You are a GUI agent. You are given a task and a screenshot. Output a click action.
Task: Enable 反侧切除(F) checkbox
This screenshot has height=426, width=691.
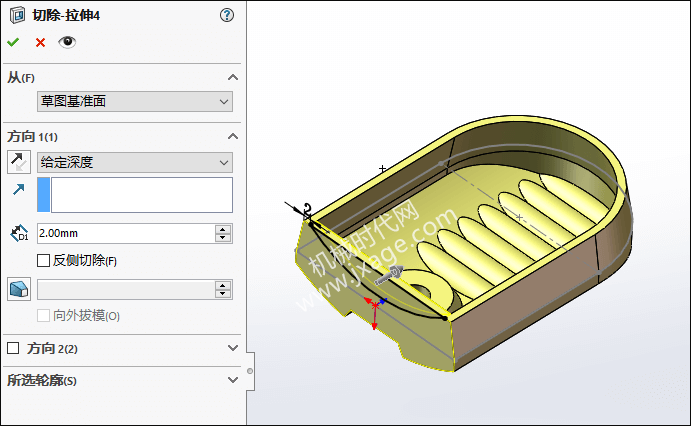pyautogui.click(x=43, y=260)
